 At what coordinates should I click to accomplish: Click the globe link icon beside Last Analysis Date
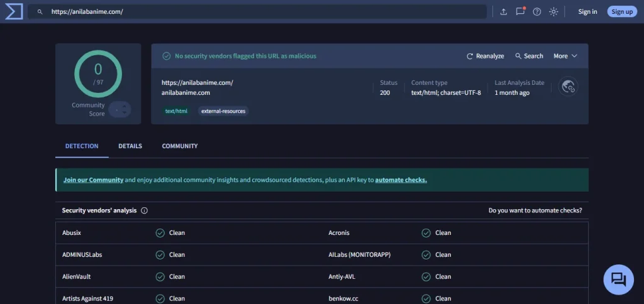[x=568, y=87]
